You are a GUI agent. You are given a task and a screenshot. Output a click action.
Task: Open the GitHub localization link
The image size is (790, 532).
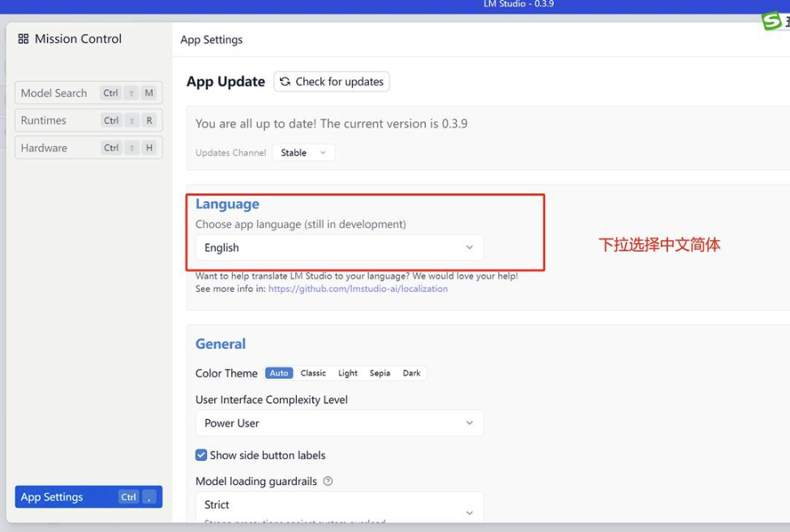pos(358,289)
